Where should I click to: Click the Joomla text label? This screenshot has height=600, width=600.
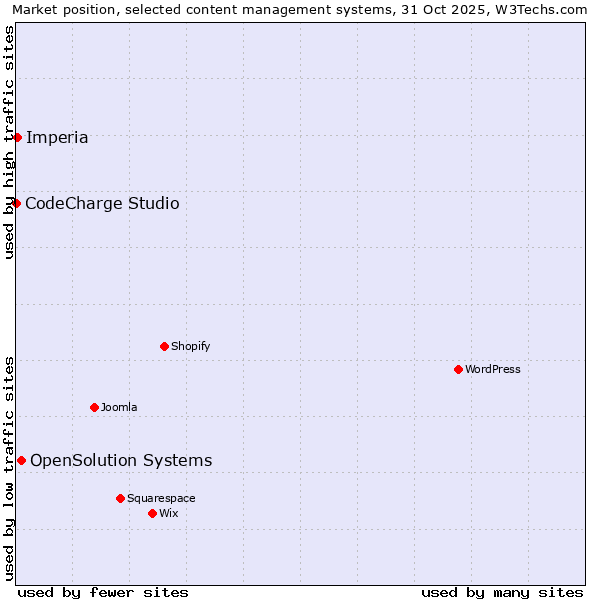point(119,408)
